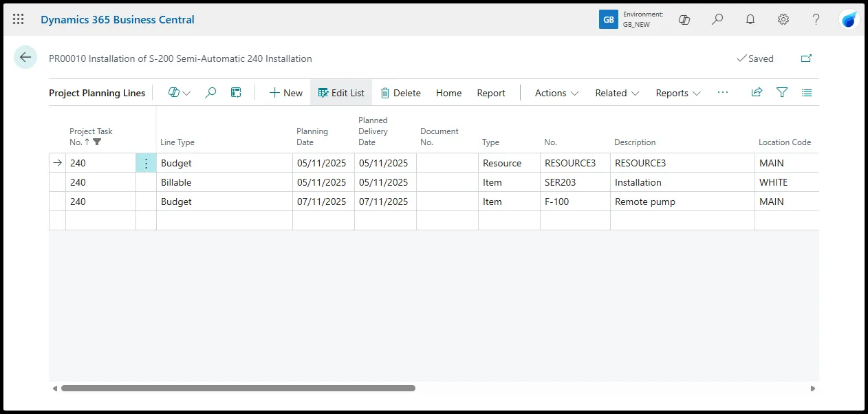Click Dynamics 365 Business Central title
Screen dimensions: 868x414
pos(118,20)
